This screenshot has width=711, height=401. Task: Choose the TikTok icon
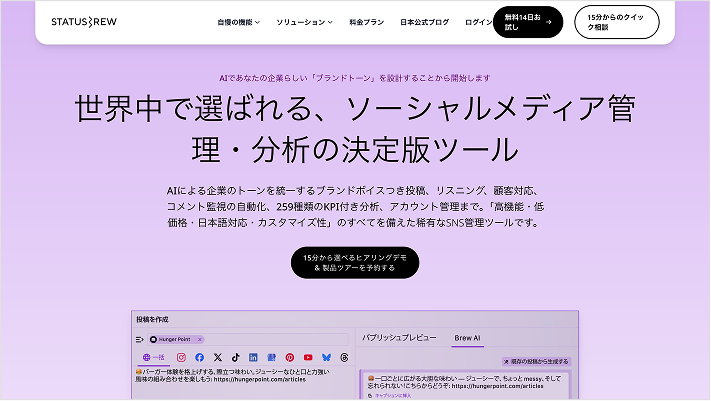point(235,357)
